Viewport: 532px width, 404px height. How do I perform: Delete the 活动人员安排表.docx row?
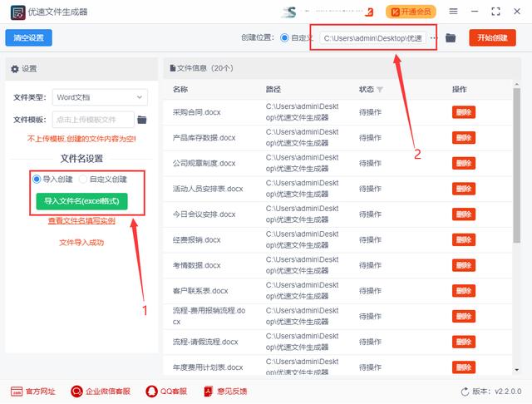tap(464, 189)
